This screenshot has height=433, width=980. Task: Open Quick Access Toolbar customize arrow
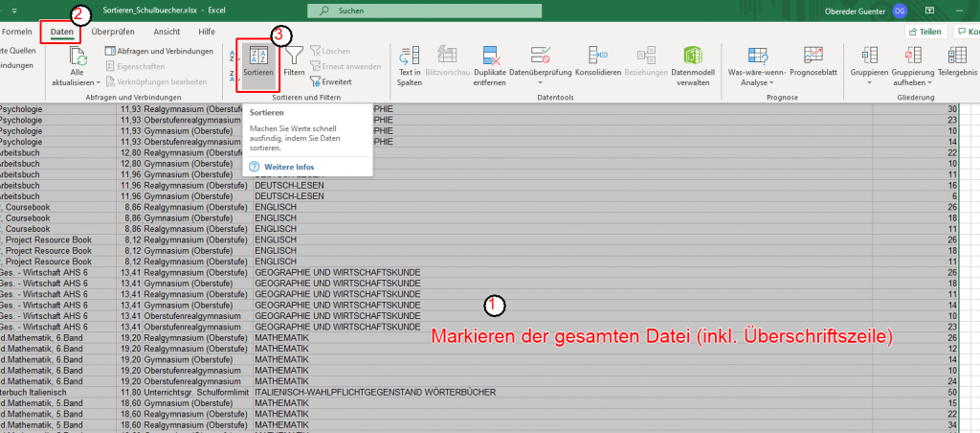coord(13,11)
